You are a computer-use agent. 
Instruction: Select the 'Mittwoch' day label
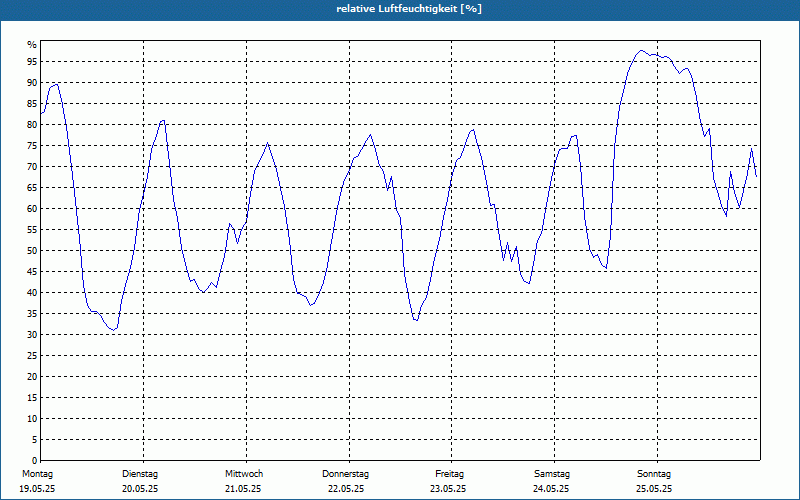[x=244, y=474]
